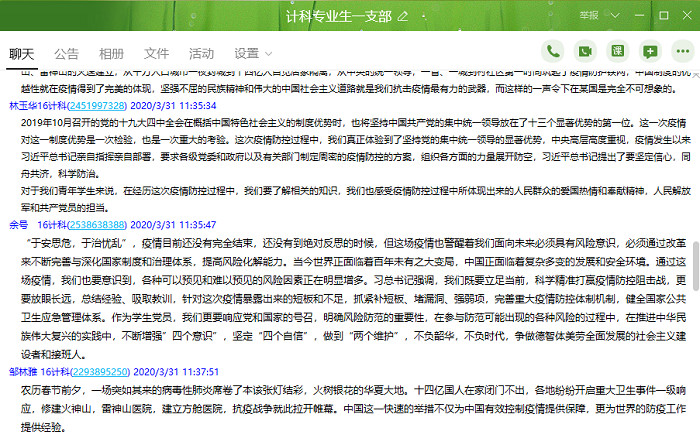Select the 活动 tab

pyautogui.click(x=201, y=53)
